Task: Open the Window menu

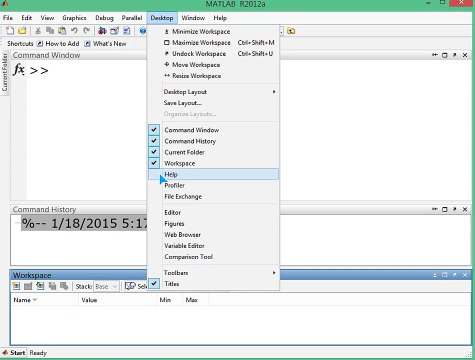Action: 193,18
